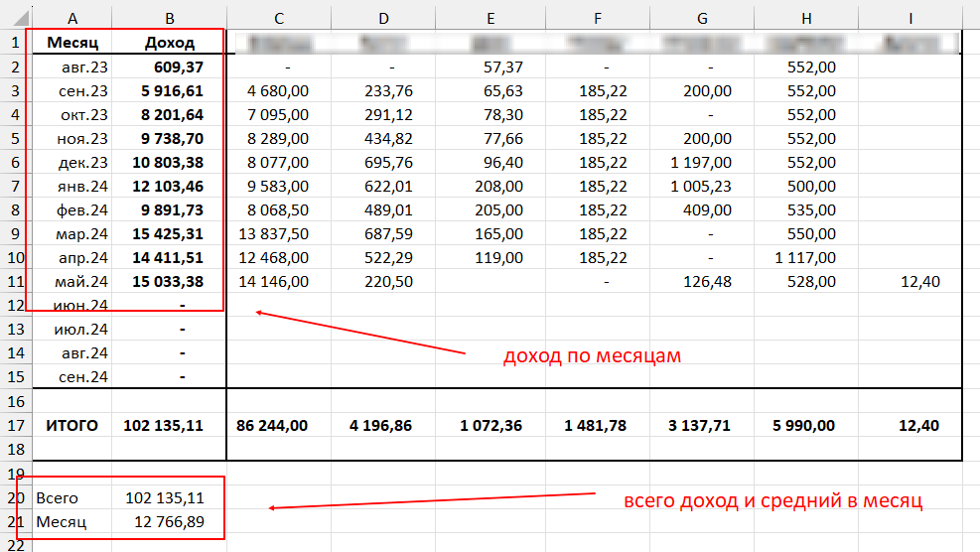980x552 pixels.
Task: Select column F header
Action: pyautogui.click(x=598, y=19)
